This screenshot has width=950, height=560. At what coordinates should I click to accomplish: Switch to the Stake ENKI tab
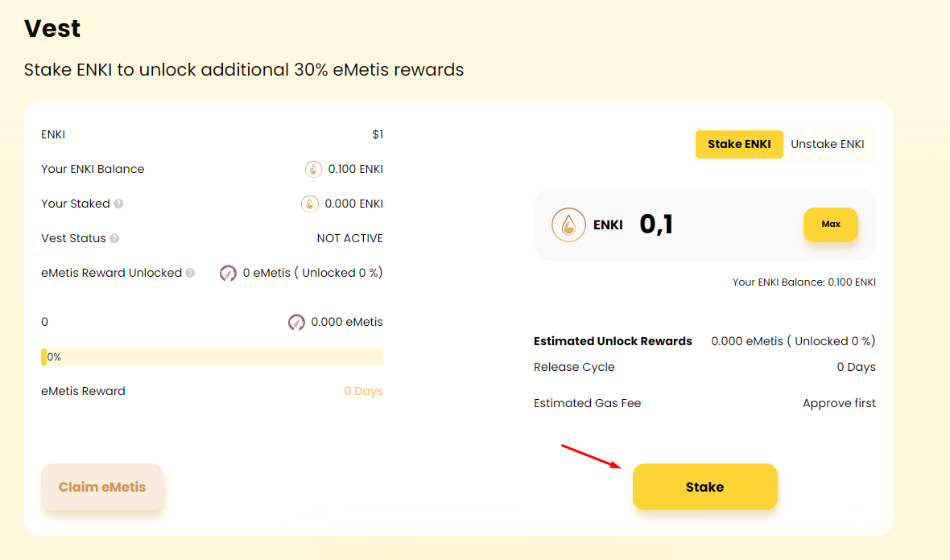(739, 145)
